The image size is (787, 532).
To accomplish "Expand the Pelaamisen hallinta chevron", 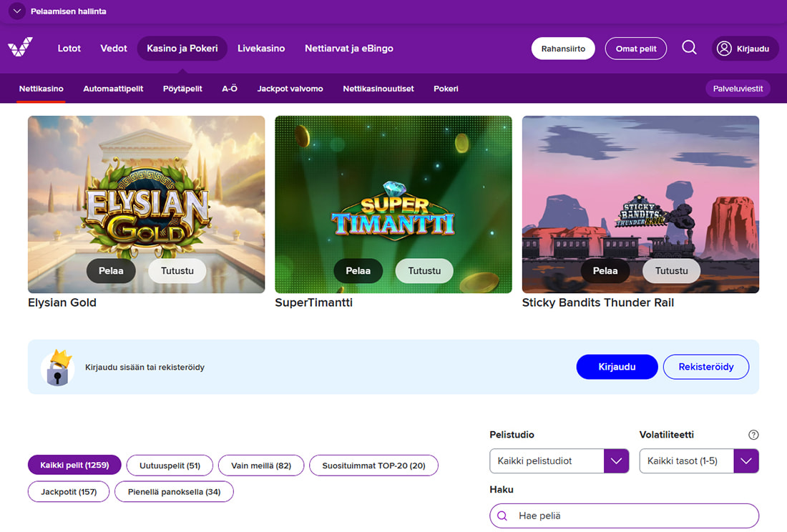I will point(17,11).
